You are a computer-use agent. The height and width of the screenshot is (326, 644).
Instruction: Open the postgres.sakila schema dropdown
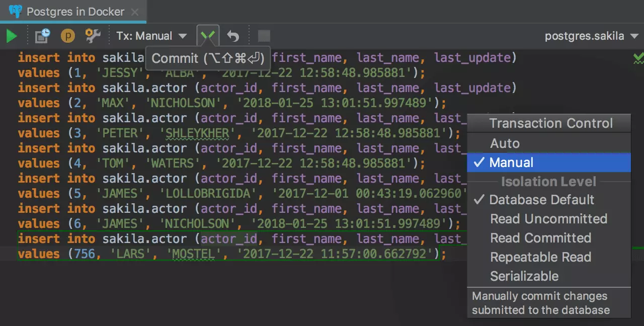click(x=591, y=36)
